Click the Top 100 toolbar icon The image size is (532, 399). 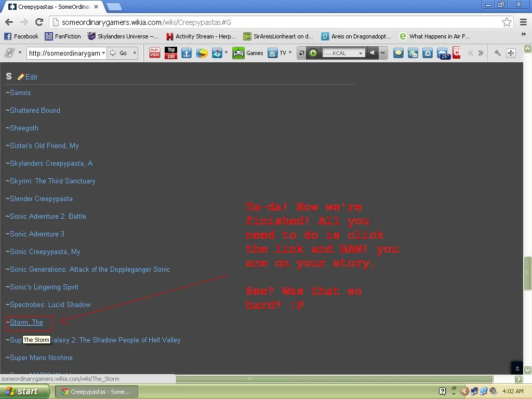(x=170, y=53)
